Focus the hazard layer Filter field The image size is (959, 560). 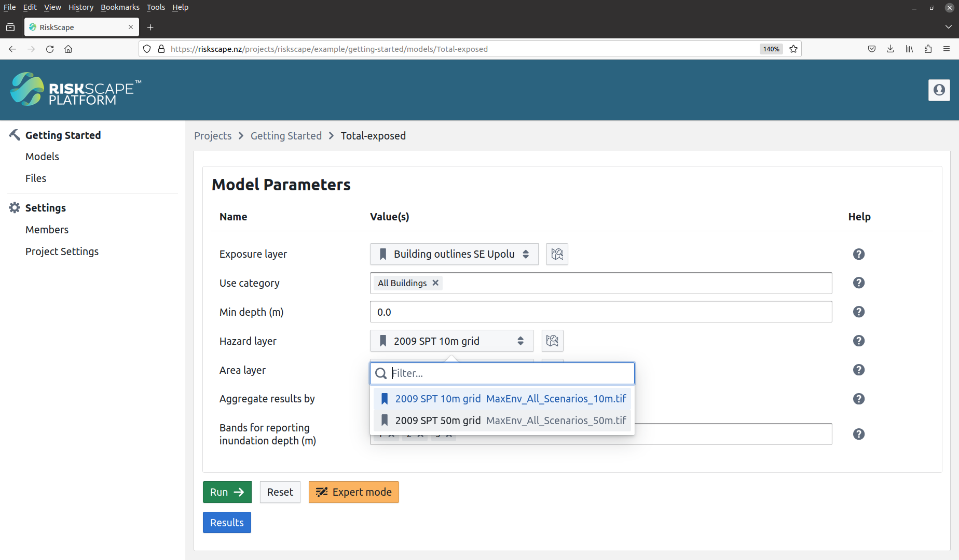point(502,373)
